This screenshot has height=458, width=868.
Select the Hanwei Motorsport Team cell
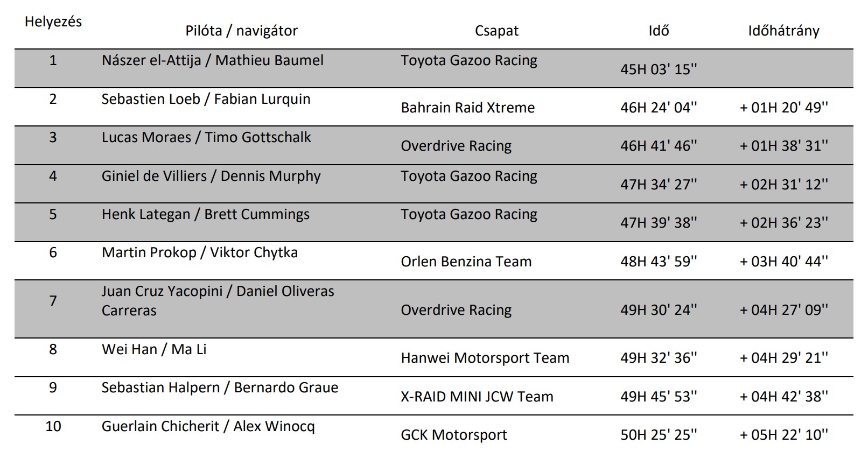[485, 358]
